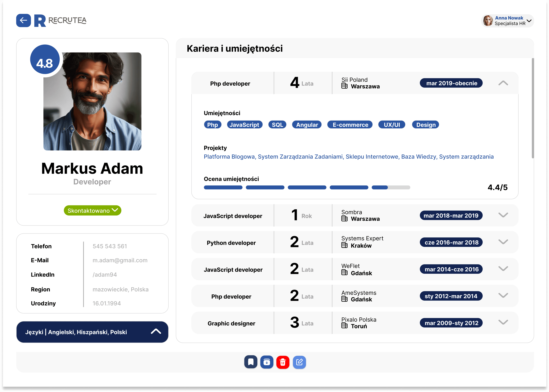Screen dimensions: 549x392
Task: Click the career panel vertical scrollbar
Action: (x=533, y=108)
